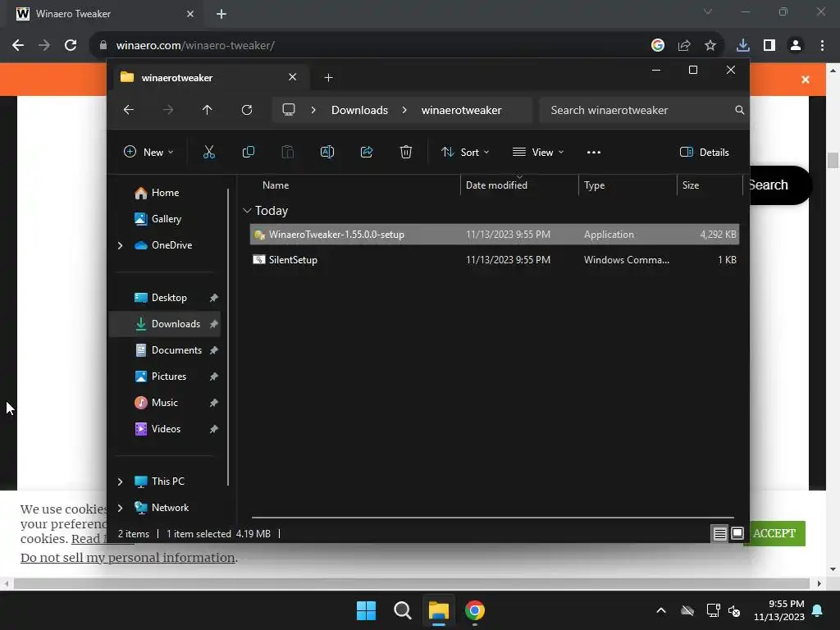Close the orange banner with X
This screenshot has height=630, width=840.
[x=806, y=80]
